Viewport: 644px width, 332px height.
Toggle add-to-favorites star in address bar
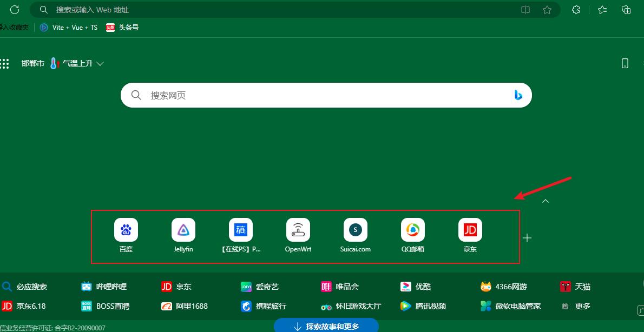(547, 9)
